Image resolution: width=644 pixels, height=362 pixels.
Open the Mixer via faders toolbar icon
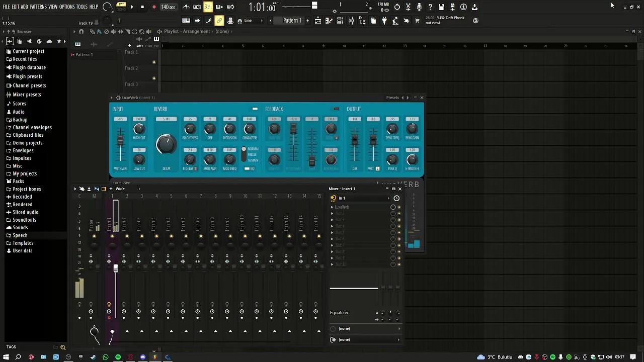click(x=351, y=21)
